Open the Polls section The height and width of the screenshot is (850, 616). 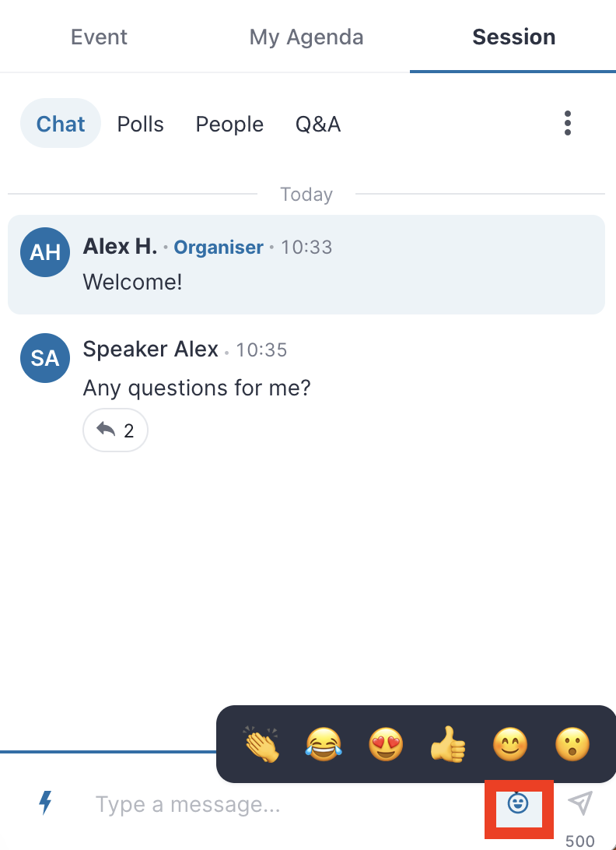point(140,124)
